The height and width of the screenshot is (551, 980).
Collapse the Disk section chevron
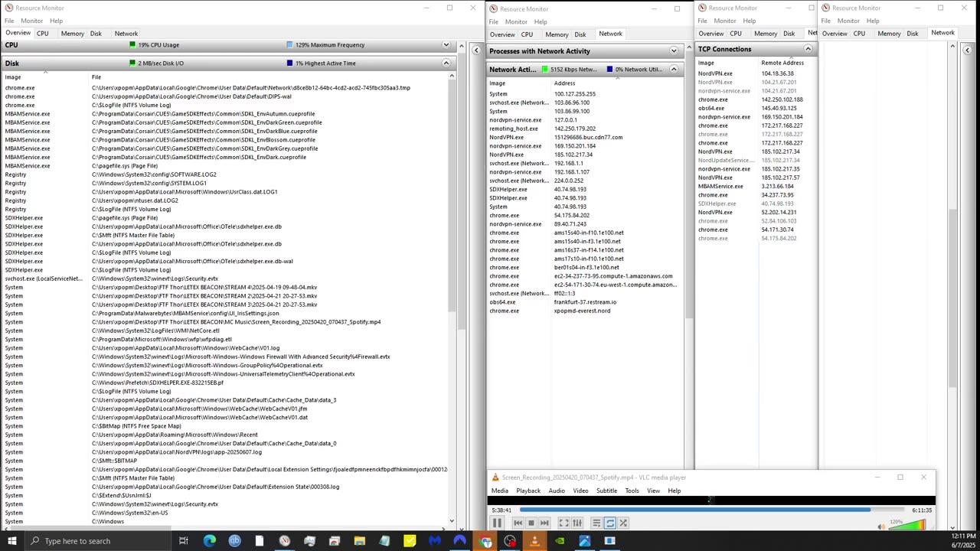446,64
